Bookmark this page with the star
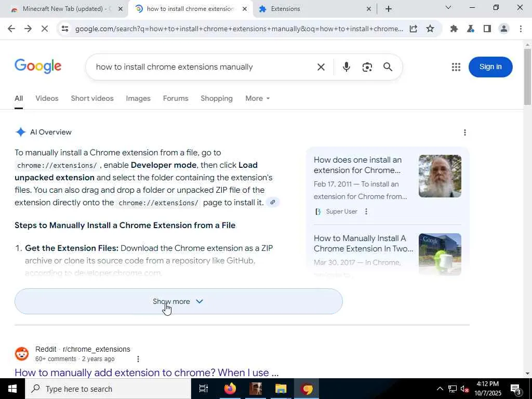 point(430,29)
